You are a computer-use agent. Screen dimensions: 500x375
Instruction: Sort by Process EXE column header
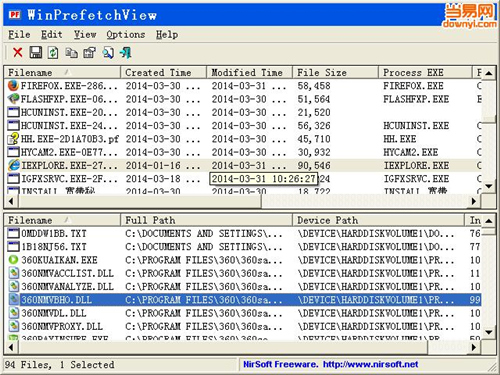tap(425, 72)
